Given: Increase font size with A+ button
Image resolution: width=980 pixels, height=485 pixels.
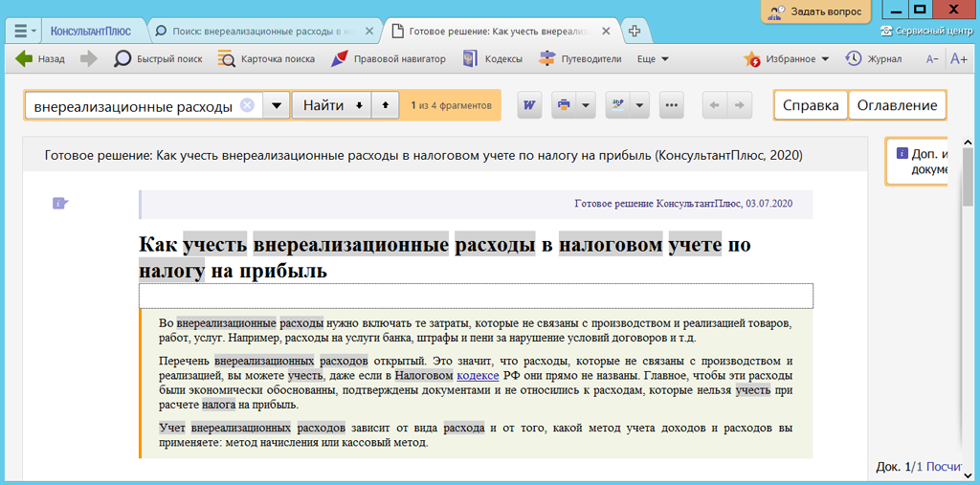Looking at the screenshot, I should pos(958,59).
